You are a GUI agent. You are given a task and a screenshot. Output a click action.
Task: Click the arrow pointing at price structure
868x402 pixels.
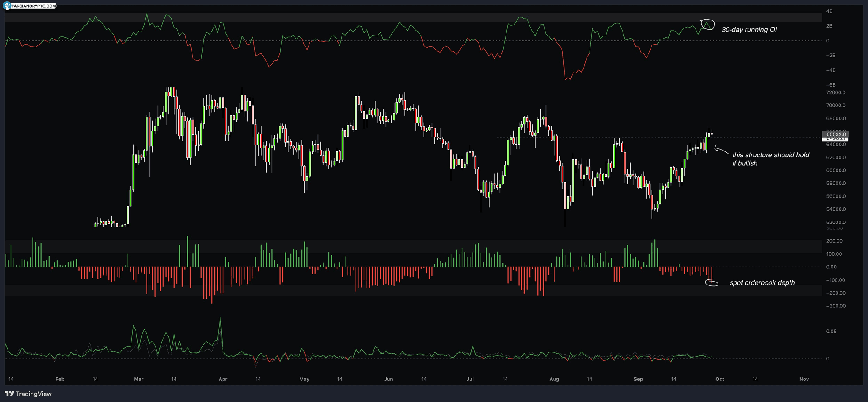click(x=721, y=150)
